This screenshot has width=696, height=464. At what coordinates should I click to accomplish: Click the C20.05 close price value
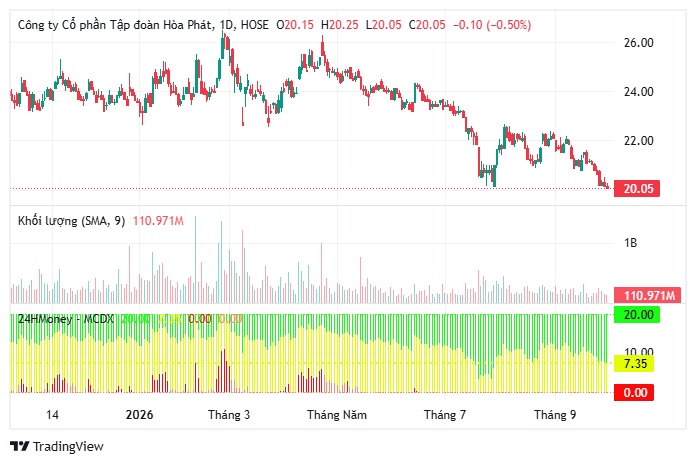point(427,25)
